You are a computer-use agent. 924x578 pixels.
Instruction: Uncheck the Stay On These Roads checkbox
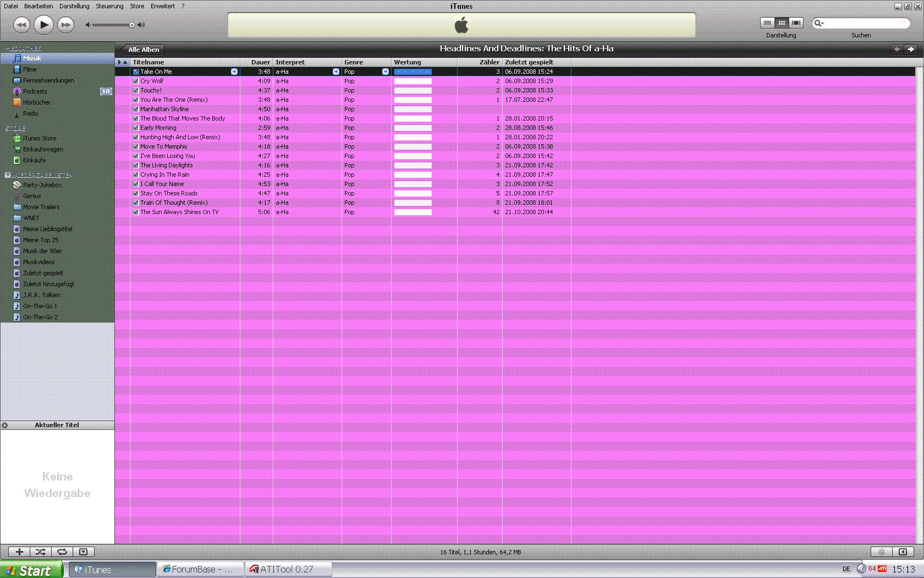136,193
